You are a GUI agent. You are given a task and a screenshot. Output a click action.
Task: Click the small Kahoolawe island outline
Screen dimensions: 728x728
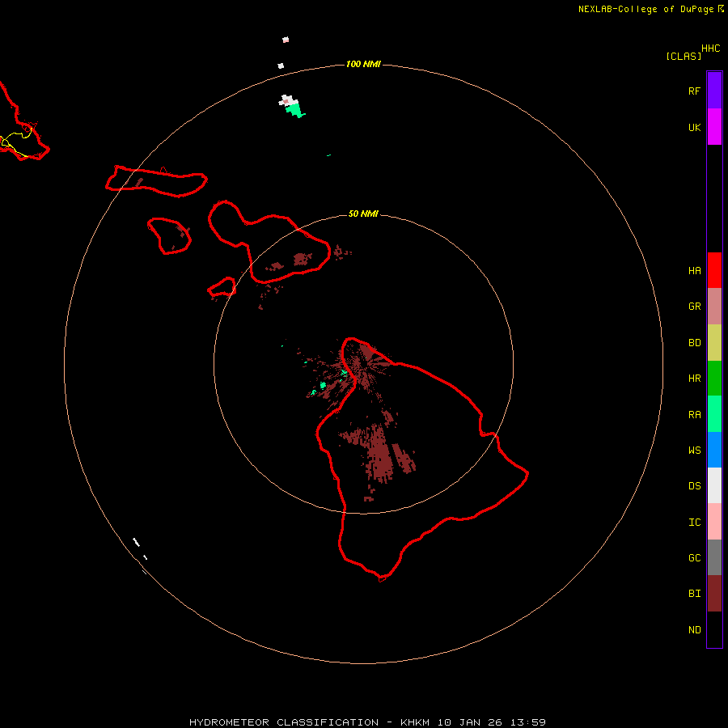pos(222,287)
